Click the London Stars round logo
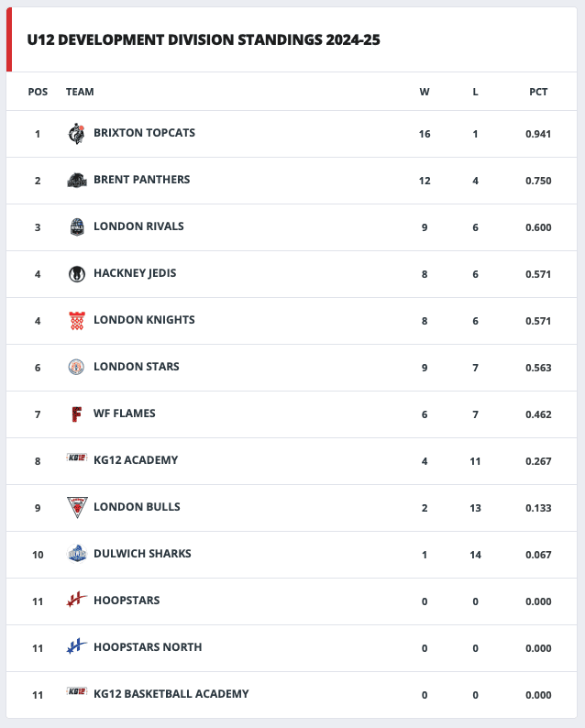Viewport: 585px width, 728px height. click(76, 368)
